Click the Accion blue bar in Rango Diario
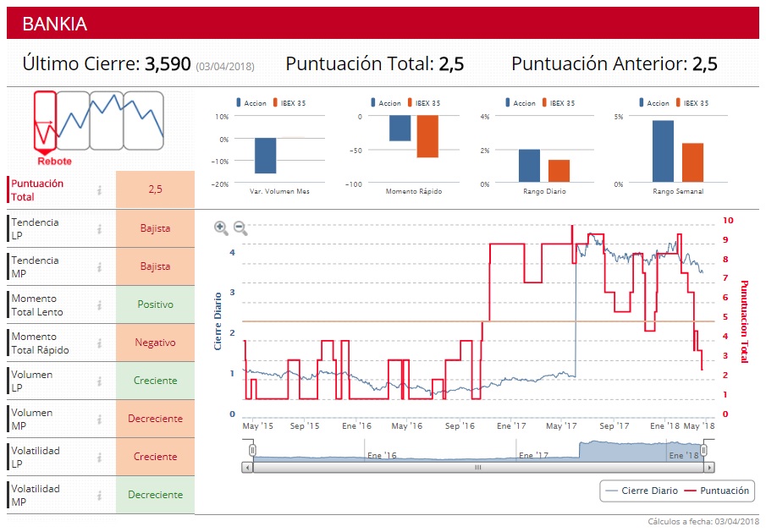The image size is (766, 532). [529, 166]
